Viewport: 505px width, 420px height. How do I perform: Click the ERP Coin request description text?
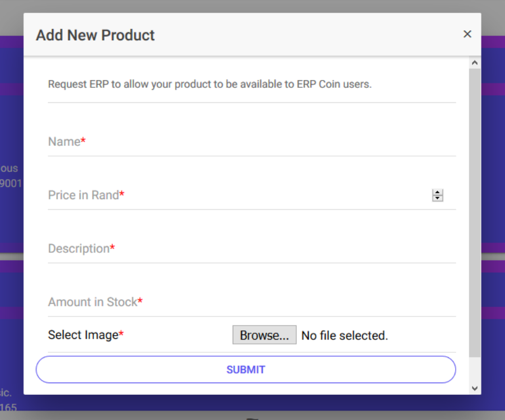tap(210, 85)
